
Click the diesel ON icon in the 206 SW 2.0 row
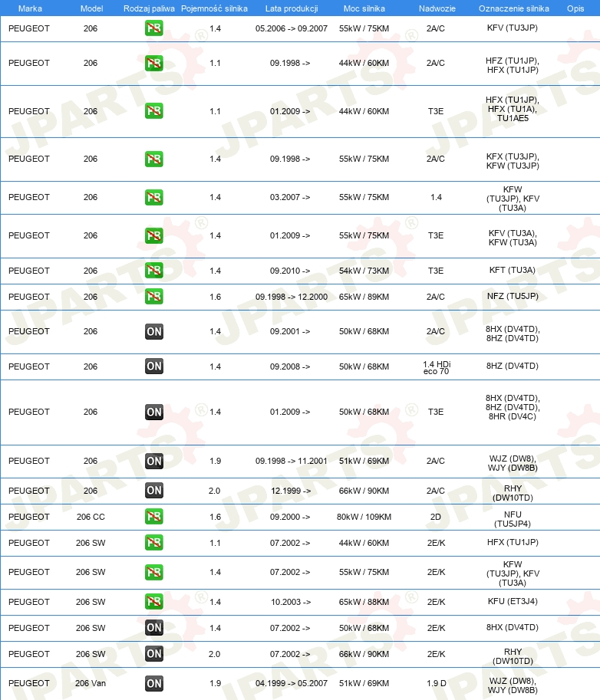click(153, 654)
